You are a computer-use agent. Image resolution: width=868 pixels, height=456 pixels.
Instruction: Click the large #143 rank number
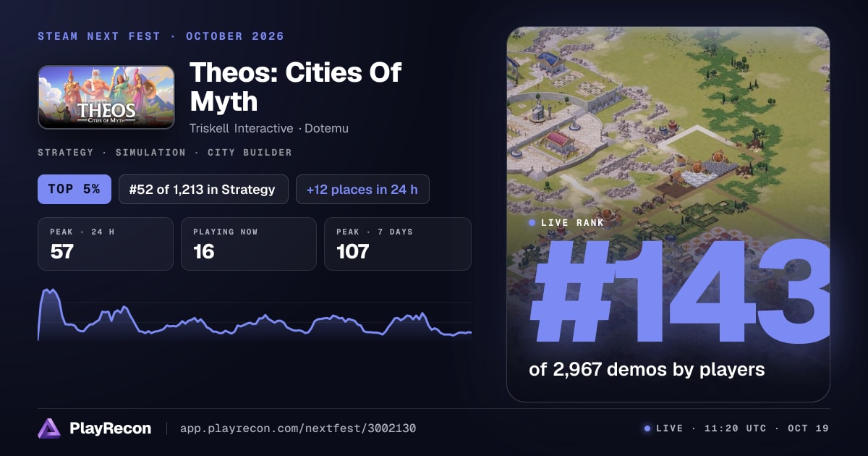tap(678, 293)
